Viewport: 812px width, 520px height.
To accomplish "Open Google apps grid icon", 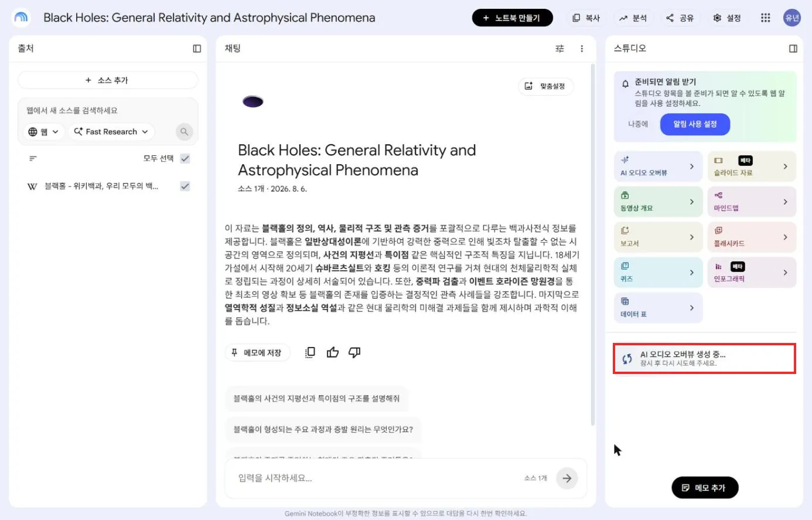I will [765, 18].
